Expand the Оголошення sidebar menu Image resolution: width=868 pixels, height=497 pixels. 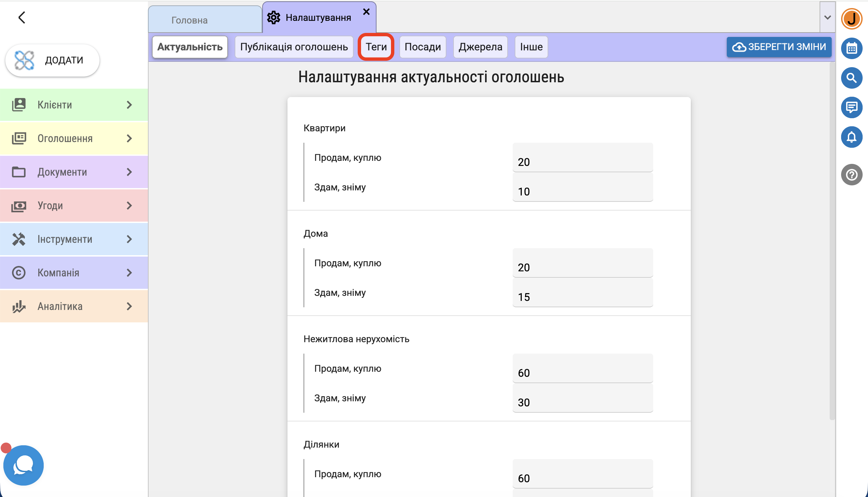point(74,138)
